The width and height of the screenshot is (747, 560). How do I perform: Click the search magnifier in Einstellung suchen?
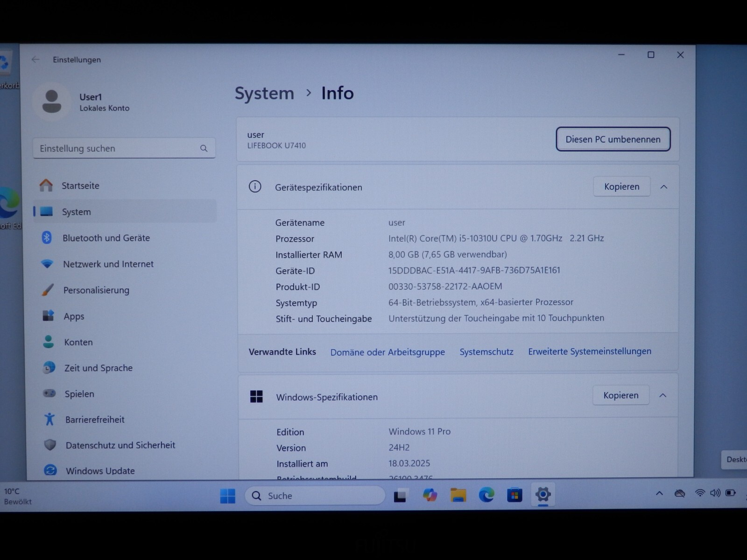coord(204,148)
